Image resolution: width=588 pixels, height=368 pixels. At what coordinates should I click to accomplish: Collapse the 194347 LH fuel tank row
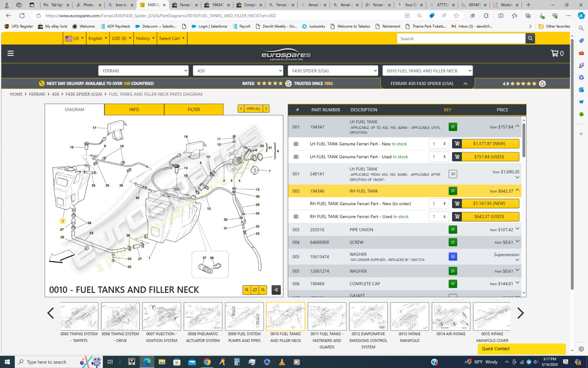point(517,126)
